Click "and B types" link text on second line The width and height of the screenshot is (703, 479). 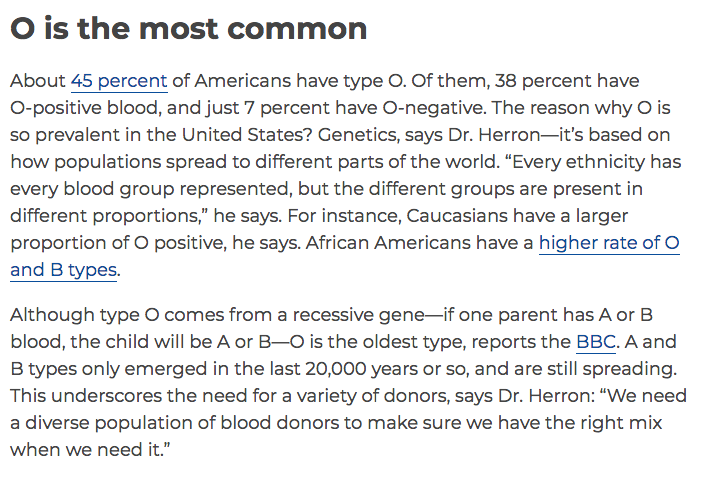tap(64, 269)
